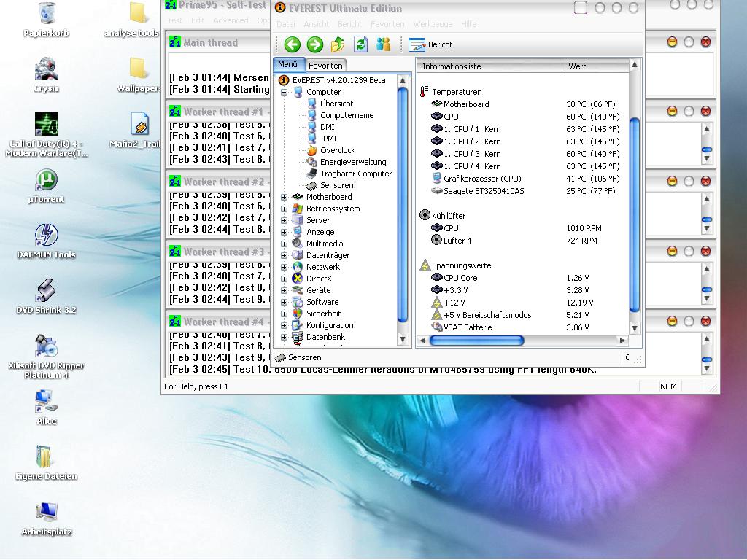Open the Bericht report button
This screenshot has width=747, height=560.
[x=430, y=44]
